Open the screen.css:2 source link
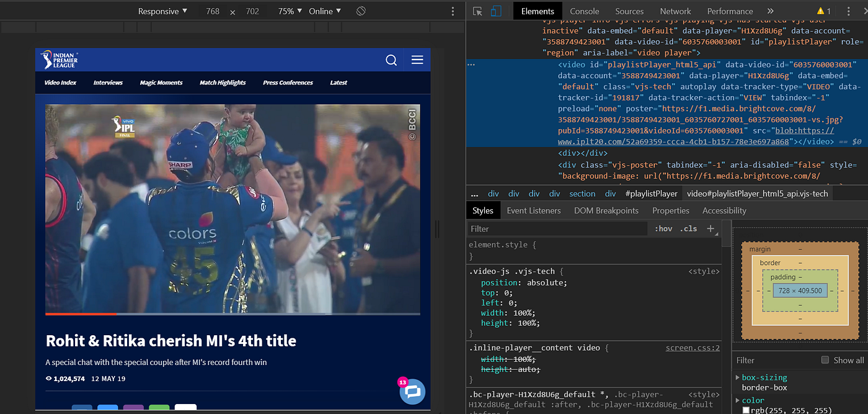 tap(693, 348)
